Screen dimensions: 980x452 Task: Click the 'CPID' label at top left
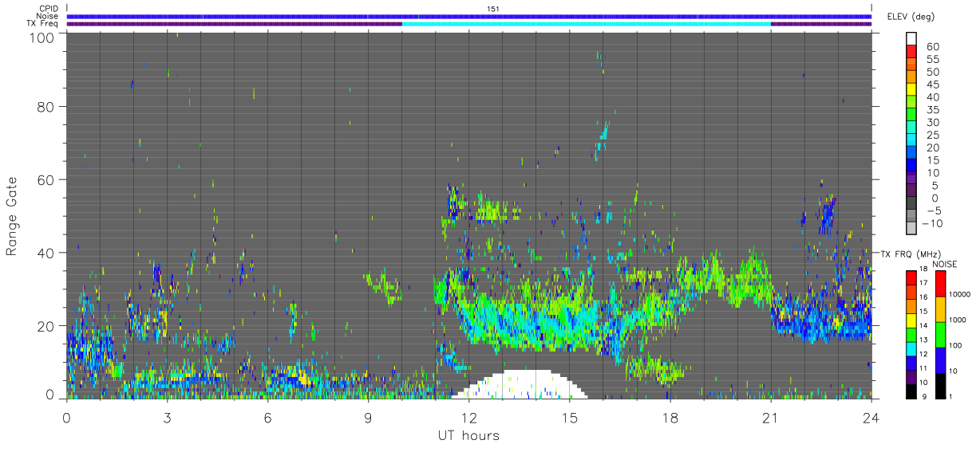(48, 9)
